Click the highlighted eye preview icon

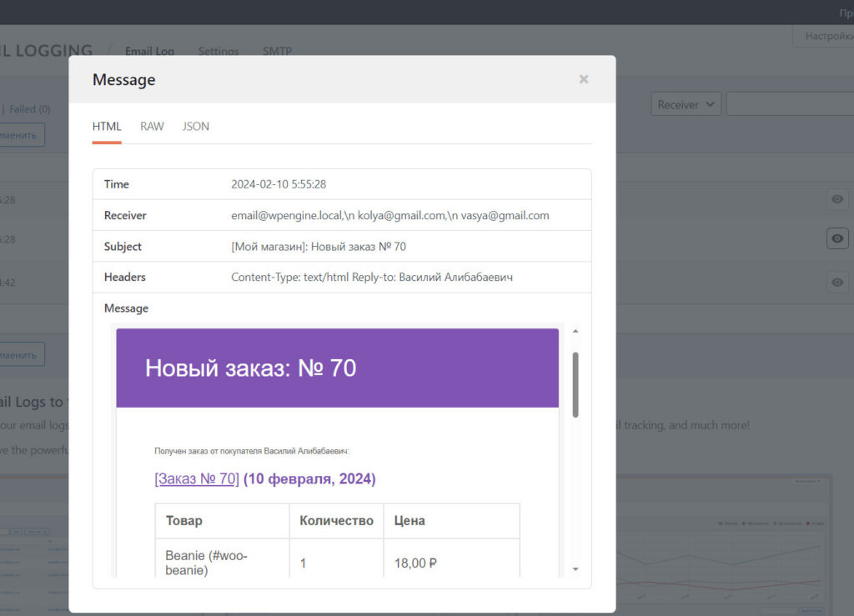point(836,238)
